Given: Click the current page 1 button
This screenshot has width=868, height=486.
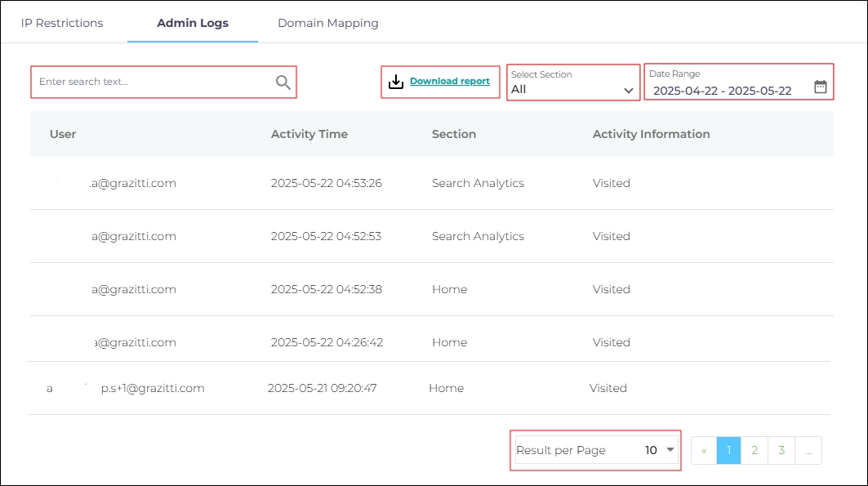Looking at the screenshot, I should pos(728,450).
